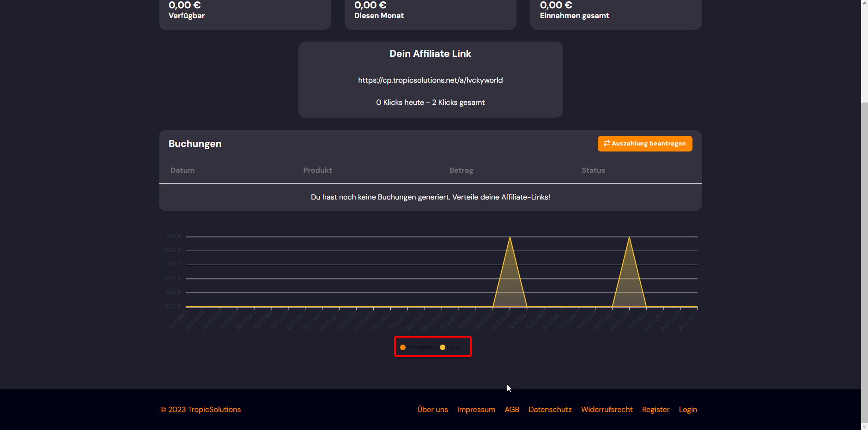Click the scrollbar up arrow

[864, 3]
